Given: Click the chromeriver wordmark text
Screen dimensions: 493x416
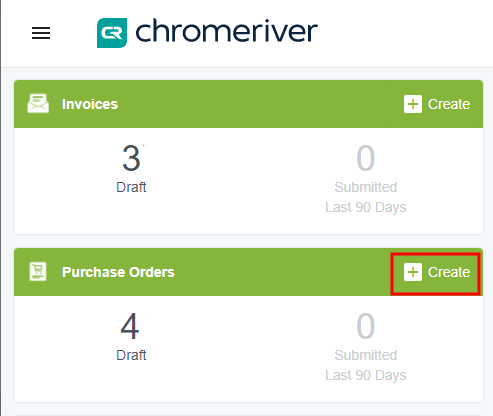Looking at the screenshot, I should point(226,31).
